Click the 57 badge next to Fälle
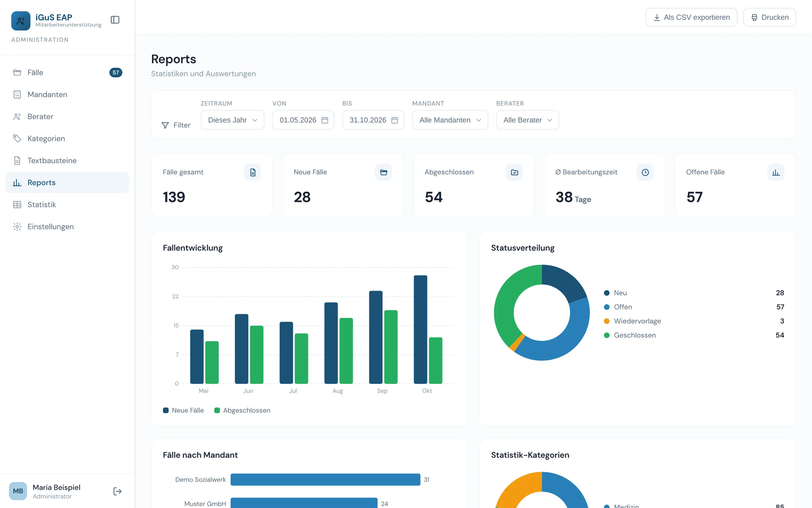Image resolution: width=812 pixels, height=508 pixels. tap(116, 72)
